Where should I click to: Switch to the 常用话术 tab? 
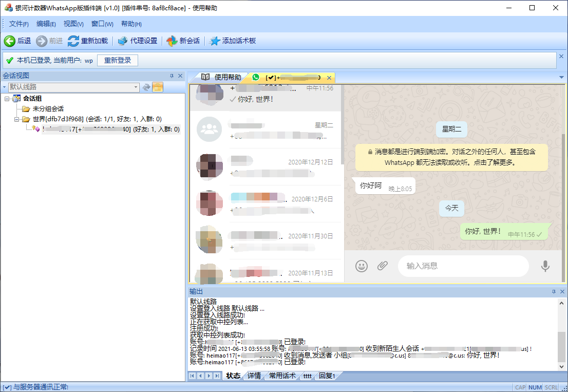283,376
